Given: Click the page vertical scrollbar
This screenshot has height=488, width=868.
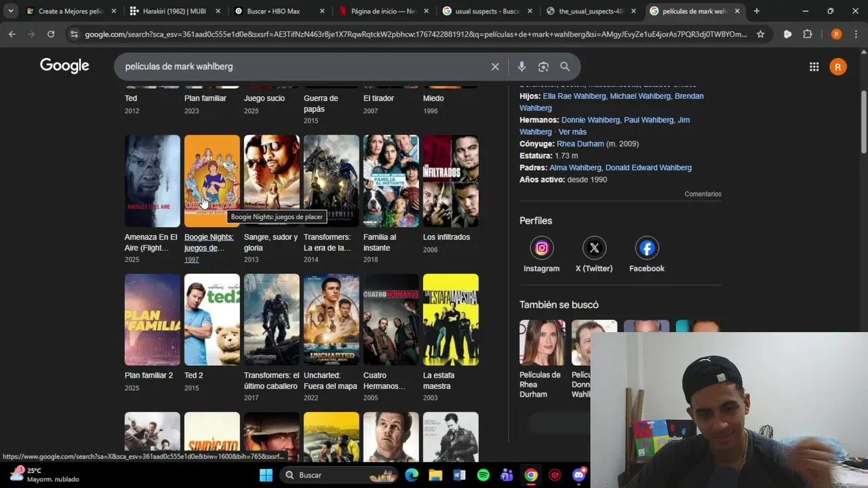Looking at the screenshot, I should [863, 121].
